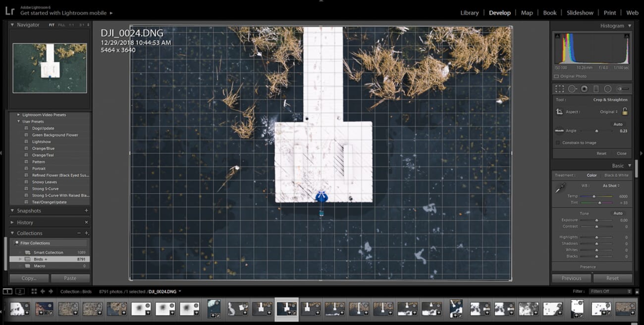Toggle the second monitor window view

[x=20, y=291]
